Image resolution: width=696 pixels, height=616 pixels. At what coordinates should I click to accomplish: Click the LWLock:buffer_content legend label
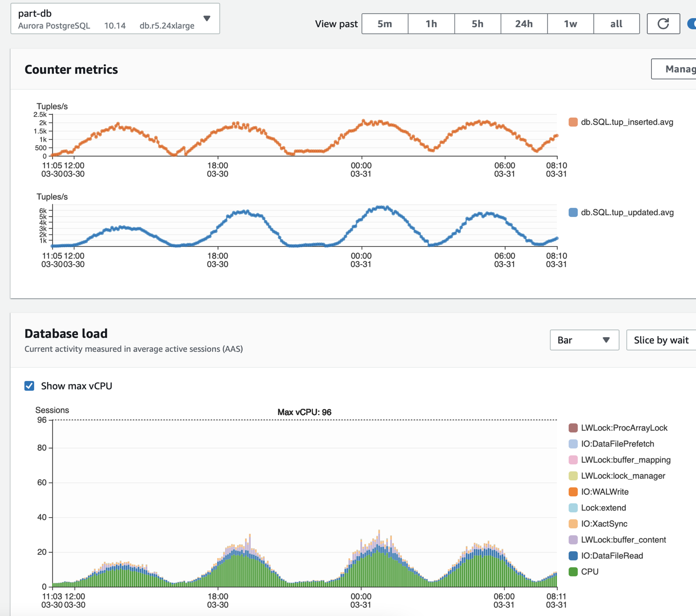coord(623,540)
